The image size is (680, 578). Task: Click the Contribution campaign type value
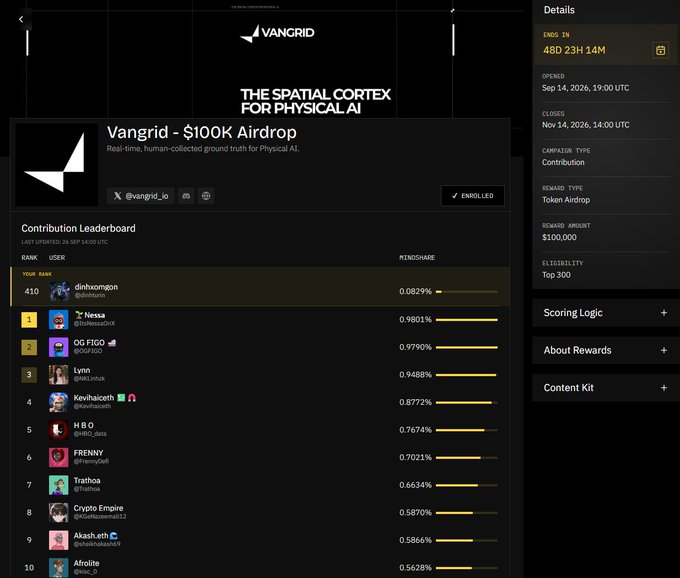[x=563, y=162]
